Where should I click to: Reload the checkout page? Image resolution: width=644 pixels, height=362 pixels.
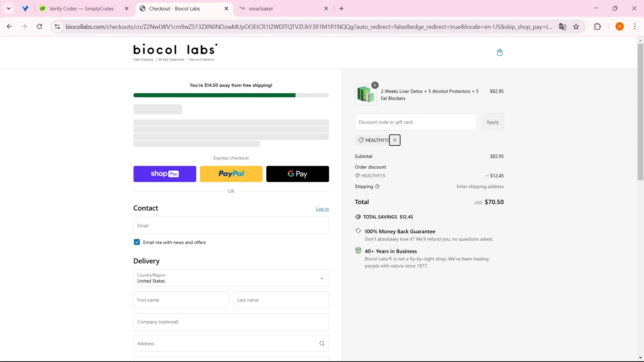[x=39, y=27]
